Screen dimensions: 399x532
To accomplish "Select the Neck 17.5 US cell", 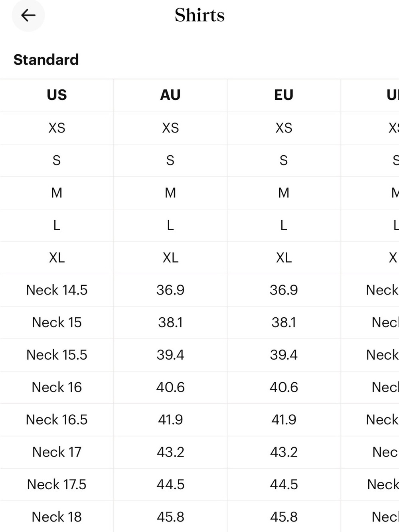I will coord(57,485).
